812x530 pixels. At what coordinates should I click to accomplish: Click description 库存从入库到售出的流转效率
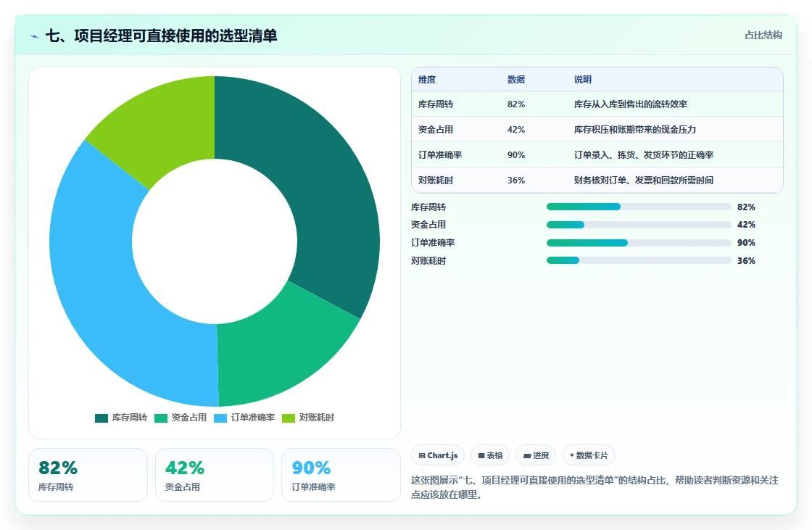coord(631,104)
